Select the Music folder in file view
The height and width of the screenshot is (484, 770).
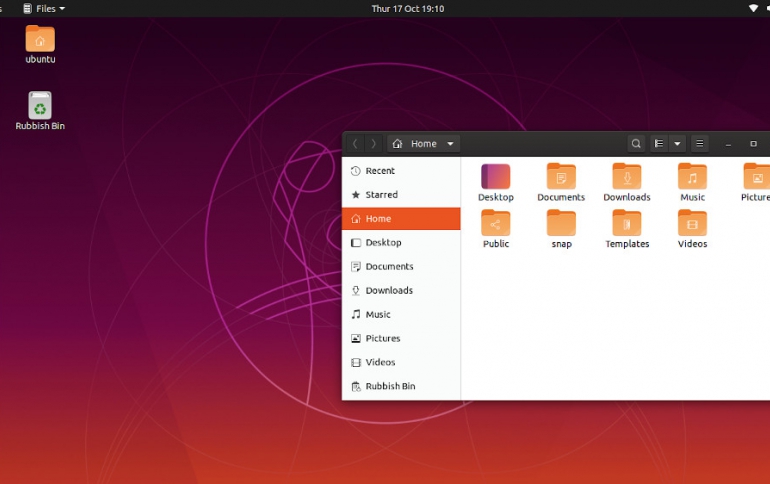pyautogui.click(x=692, y=183)
